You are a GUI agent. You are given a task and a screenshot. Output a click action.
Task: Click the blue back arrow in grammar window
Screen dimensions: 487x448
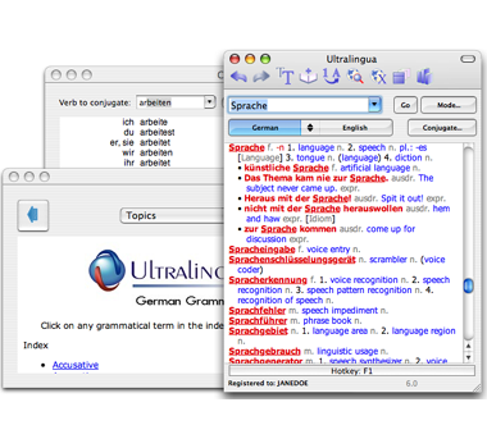click(33, 215)
